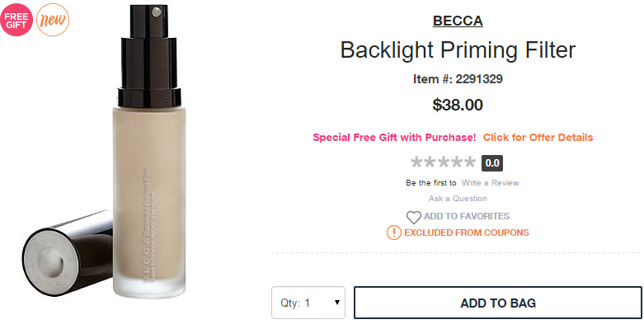
Task: Click the pink FREE GIFT badge
Action: [x=16, y=20]
